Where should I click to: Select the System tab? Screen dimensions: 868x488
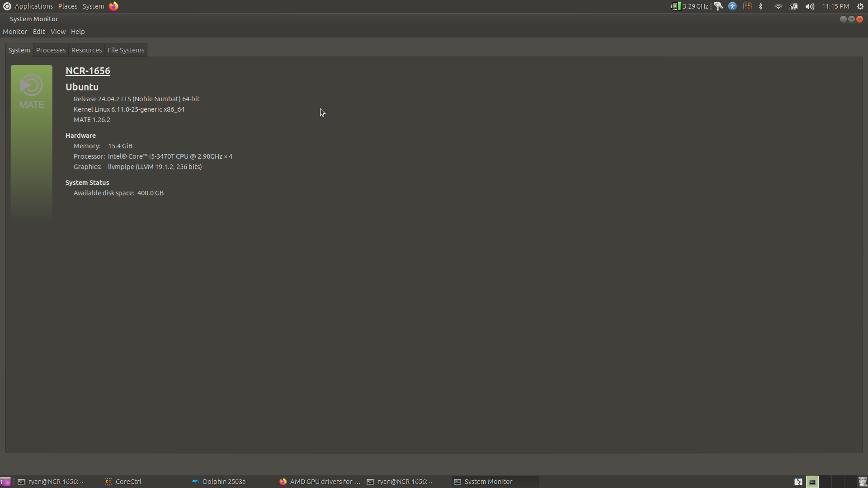click(x=19, y=50)
